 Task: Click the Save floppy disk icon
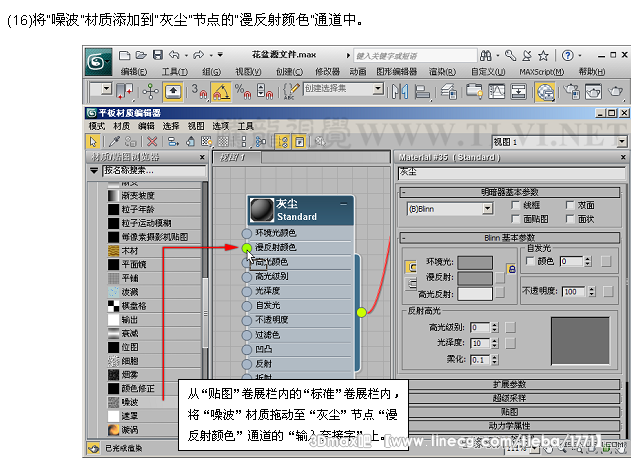click(x=158, y=55)
